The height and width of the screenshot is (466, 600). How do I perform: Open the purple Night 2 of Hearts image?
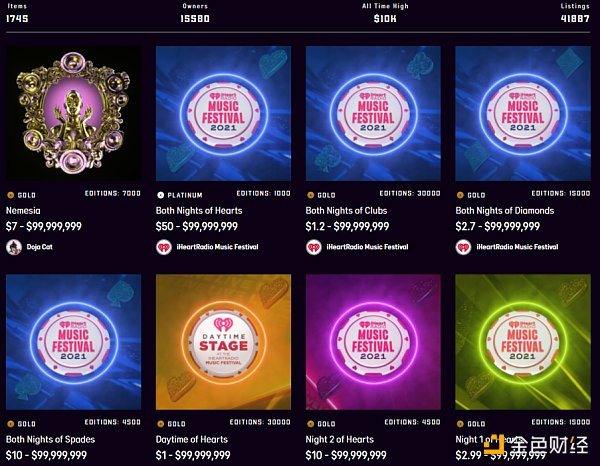coord(373,342)
